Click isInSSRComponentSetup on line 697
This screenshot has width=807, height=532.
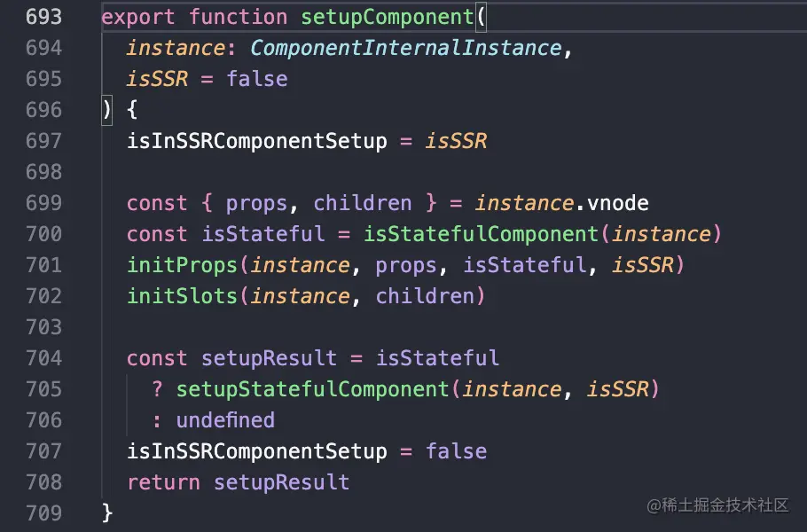(257, 141)
